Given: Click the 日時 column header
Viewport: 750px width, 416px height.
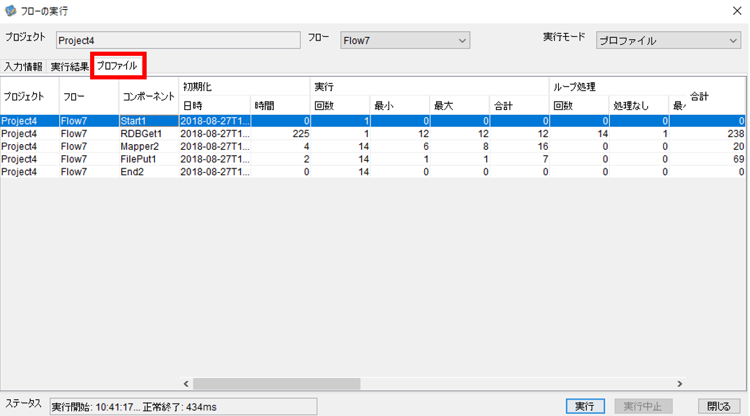Looking at the screenshot, I should coord(214,106).
